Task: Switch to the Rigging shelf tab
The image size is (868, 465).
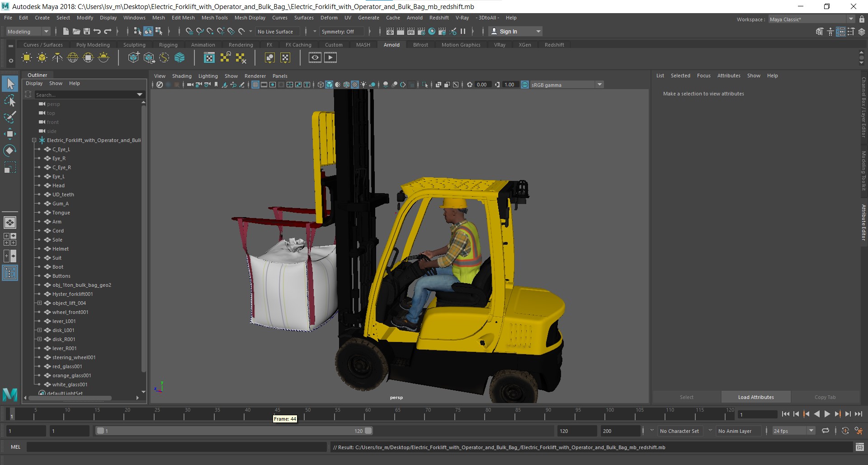Action: coord(168,45)
